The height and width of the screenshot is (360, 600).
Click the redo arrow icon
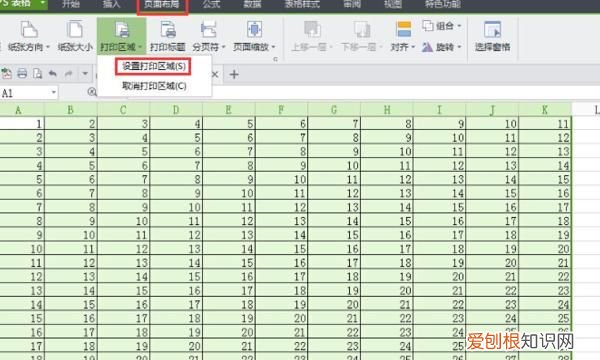68,73
